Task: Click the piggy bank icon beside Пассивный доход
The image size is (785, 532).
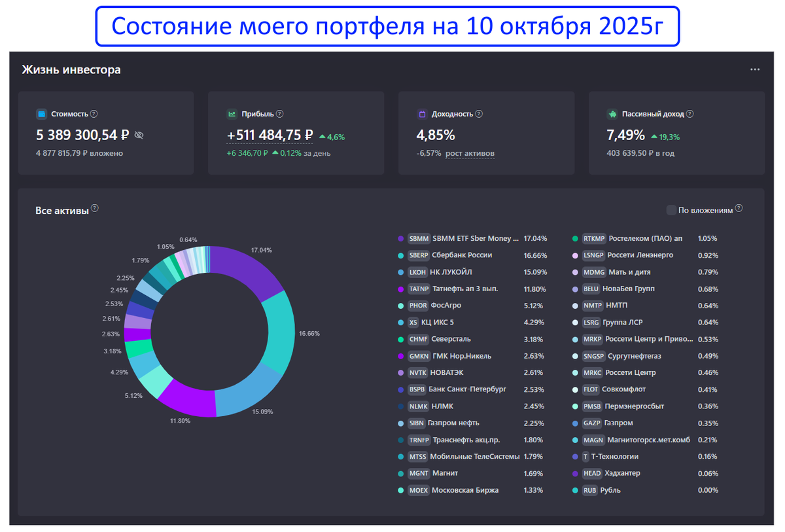Action: pyautogui.click(x=612, y=114)
